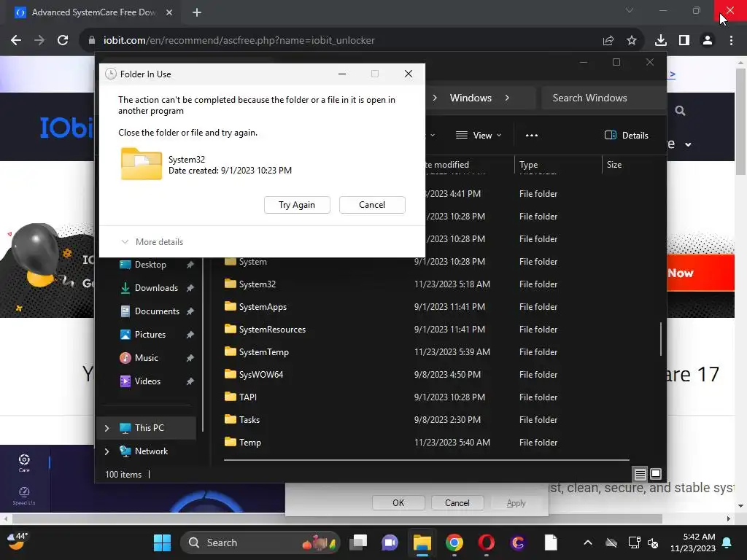The image size is (747, 560).
Task: Click the System32 folder icon in dialog
Action: (142, 164)
